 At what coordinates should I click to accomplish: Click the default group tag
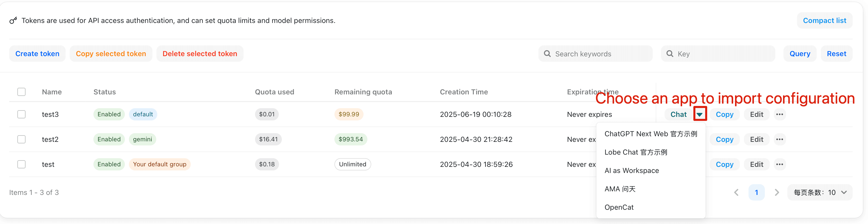[143, 115]
